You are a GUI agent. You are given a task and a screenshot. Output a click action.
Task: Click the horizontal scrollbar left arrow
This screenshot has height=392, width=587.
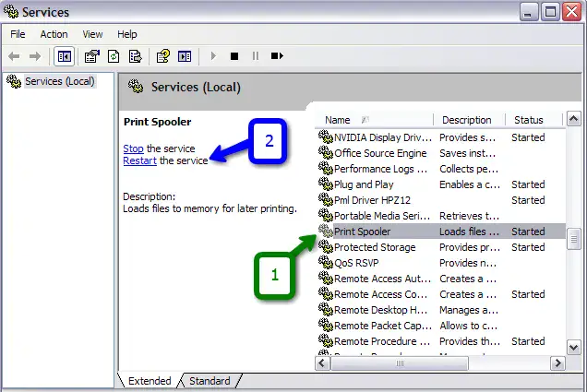pos(322,362)
